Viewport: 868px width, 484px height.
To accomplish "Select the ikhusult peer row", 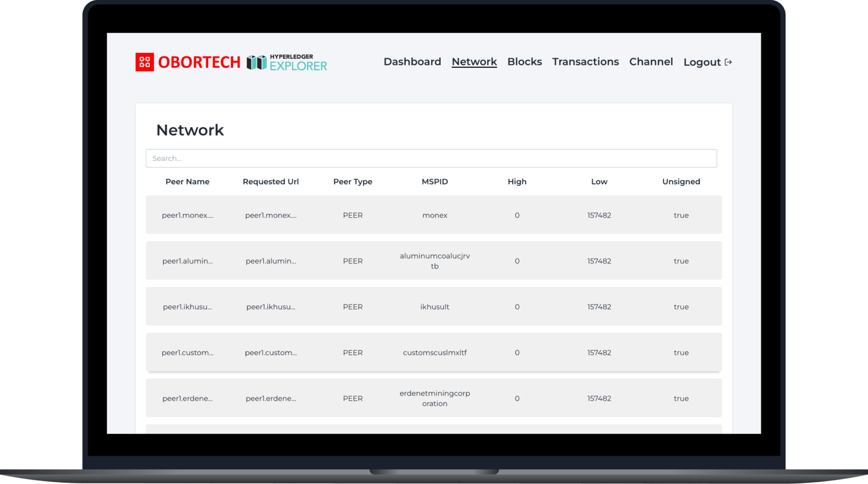I will pos(434,306).
